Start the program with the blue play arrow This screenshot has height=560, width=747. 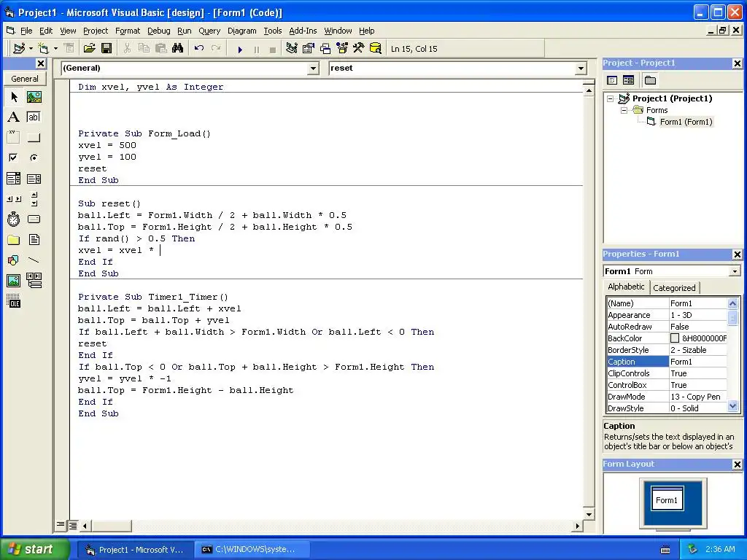[x=240, y=49]
